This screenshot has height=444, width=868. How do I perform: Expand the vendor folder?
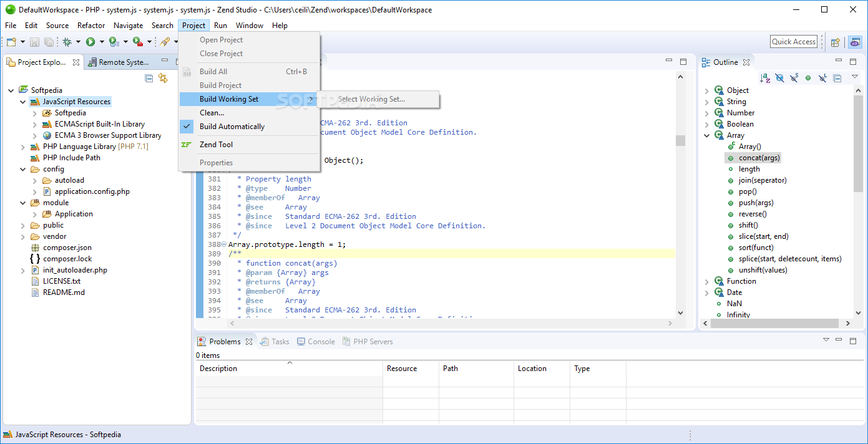click(23, 236)
